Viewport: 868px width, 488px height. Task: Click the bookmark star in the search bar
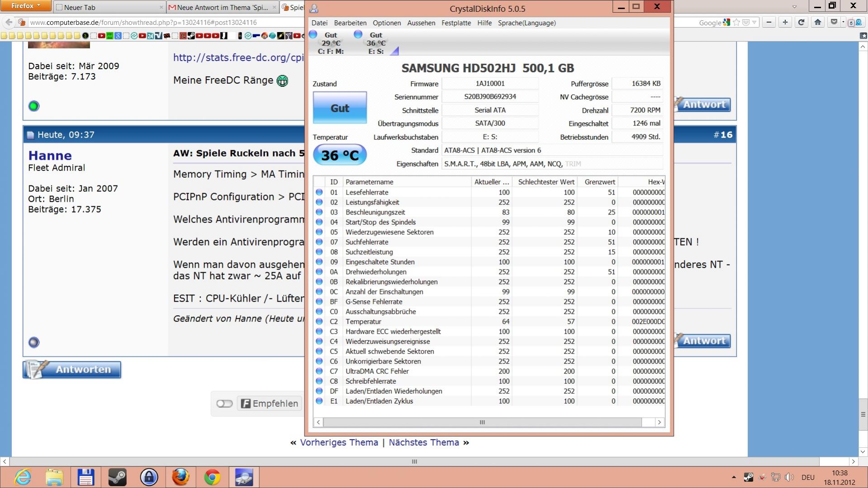click(736, 22)
